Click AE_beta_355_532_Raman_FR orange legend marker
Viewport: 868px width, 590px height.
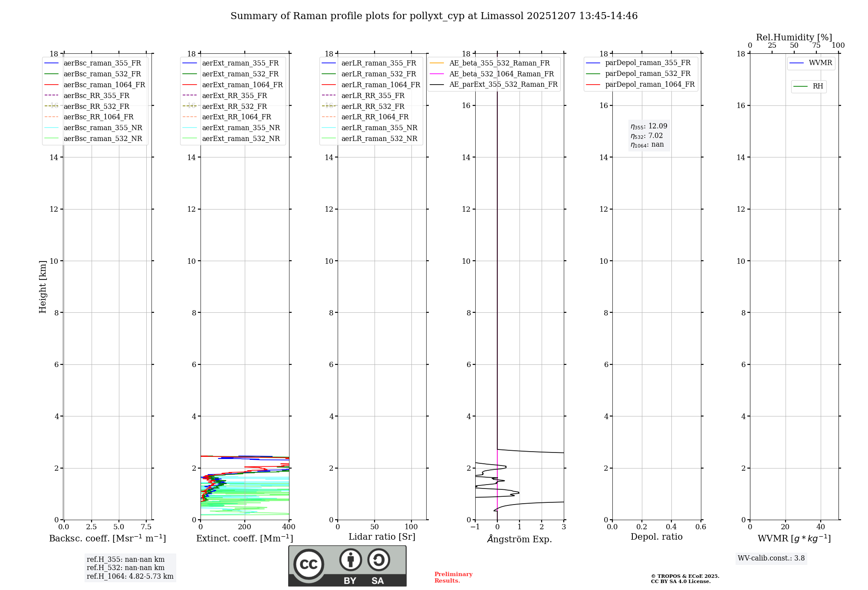pos(437,63)
